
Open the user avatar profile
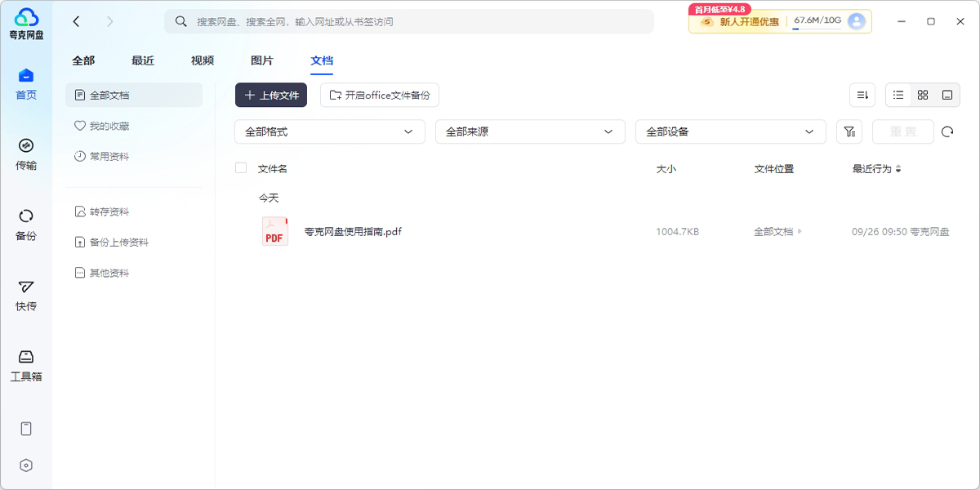[x=857, y=21]
